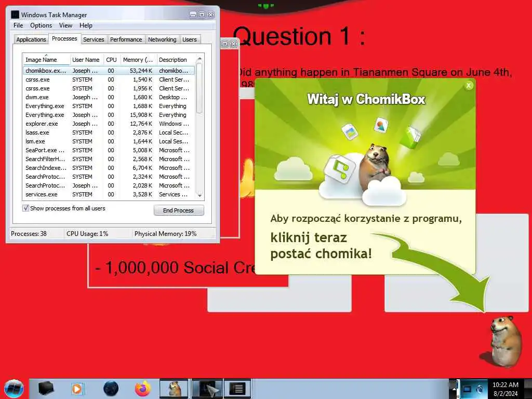This screenshot has height=399, width=532.
Task: Maximize the Task Manager window
Action: click(x=202, y=15)
